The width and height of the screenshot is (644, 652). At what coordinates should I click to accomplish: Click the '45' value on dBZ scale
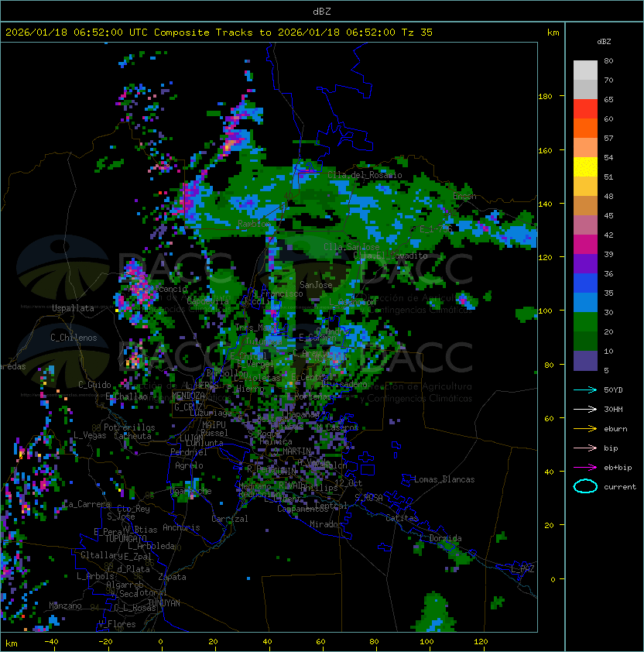(608, 216)
